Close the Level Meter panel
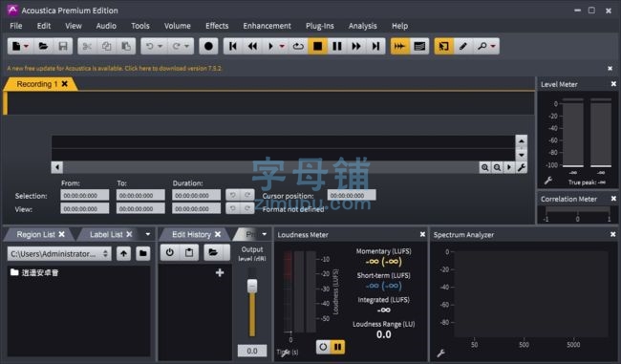Screen dimensions: 621x364 tap(613, 84)
